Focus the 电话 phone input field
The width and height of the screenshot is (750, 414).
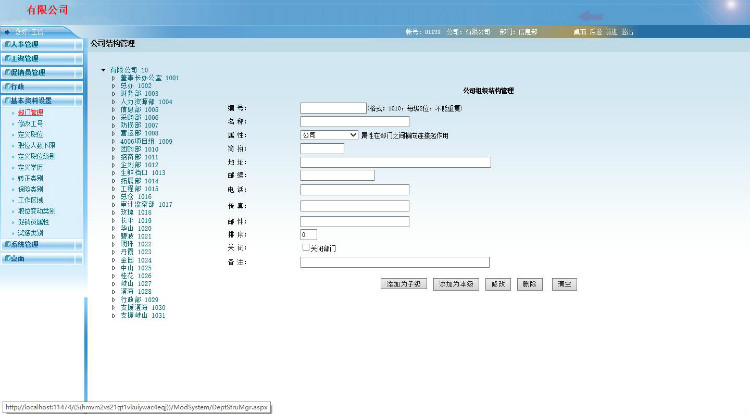(x=355, y=190)
